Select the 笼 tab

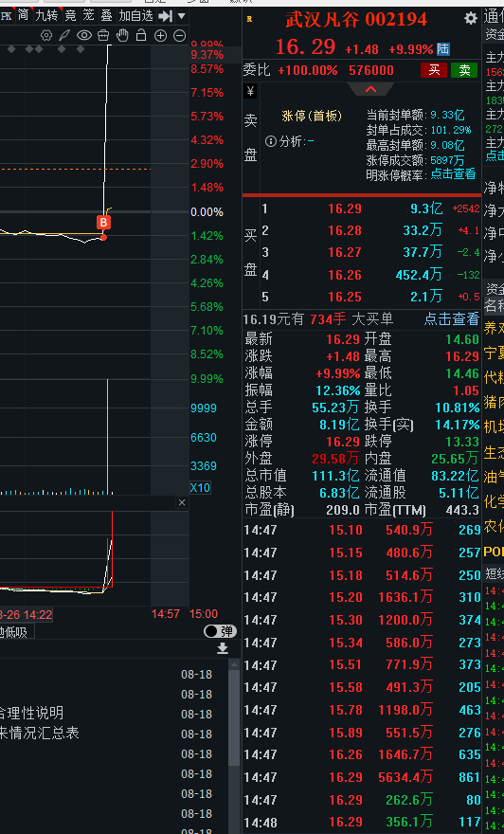pos(88,15)
